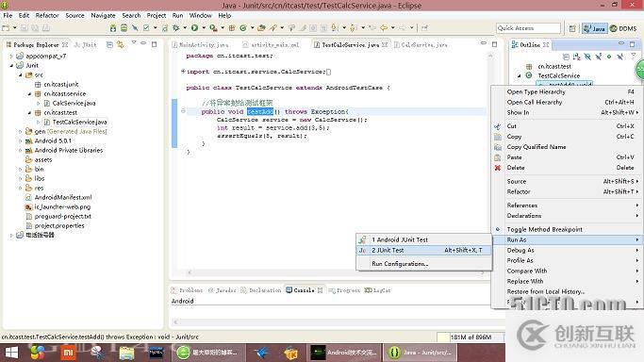The image size is (644, 362).
Task: Click the red Delete X icon in context menu
Action: [498, 168]
